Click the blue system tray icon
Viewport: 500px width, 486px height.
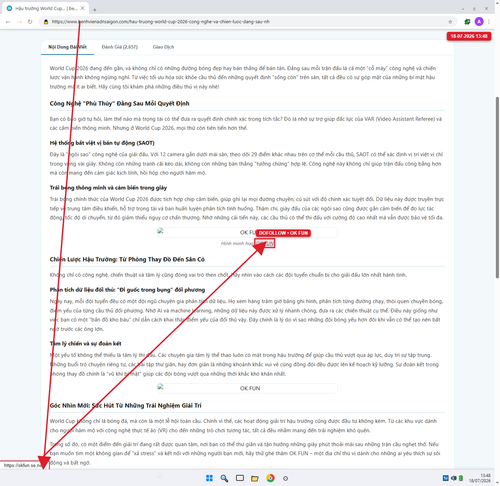tap(445, 478)
